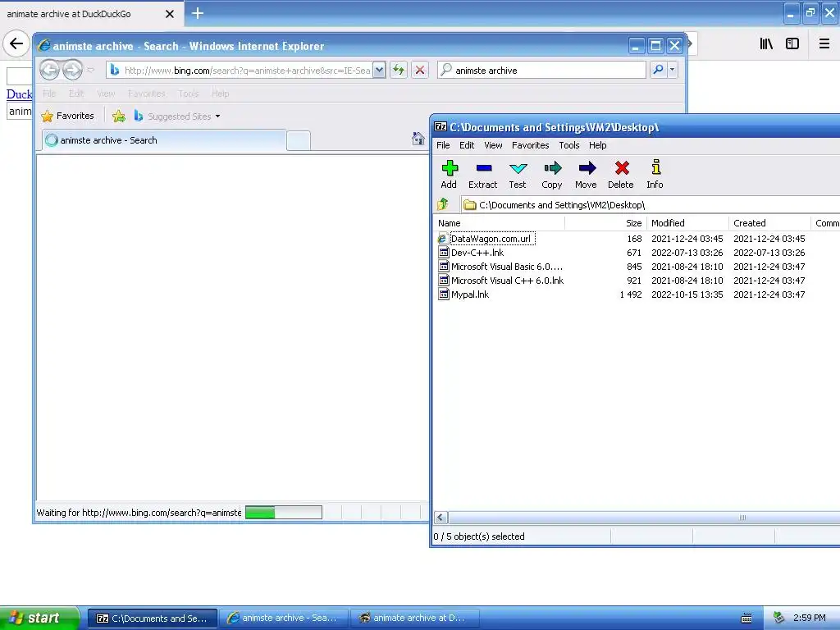Open the Edit menu in 7-Zip
Image resolution: width=840 pixels, height=630 pixels.
tap(467, 145)
